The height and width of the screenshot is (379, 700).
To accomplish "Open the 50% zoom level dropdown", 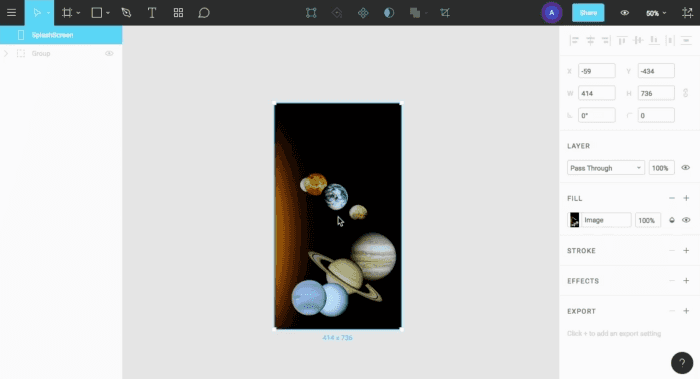I will pyautogui.click(x=656, y=13).
